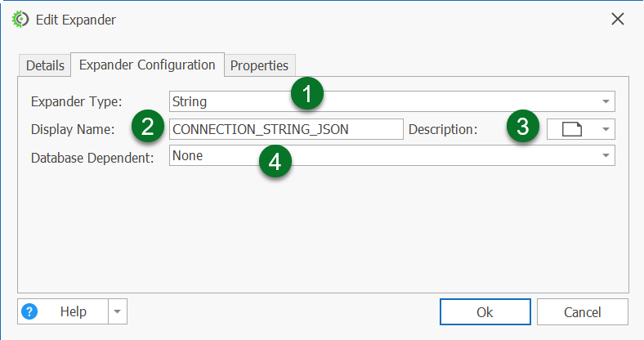Click the Help button

(73, 311)
